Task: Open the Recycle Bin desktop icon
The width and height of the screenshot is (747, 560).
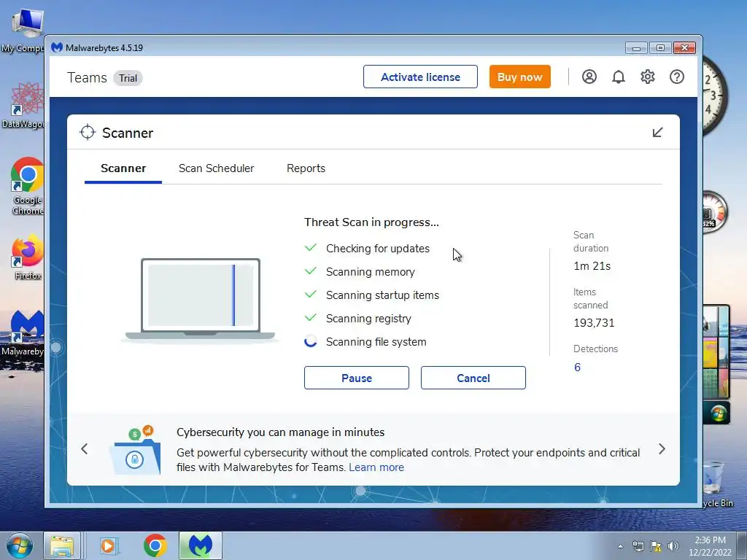Action: 718,485
